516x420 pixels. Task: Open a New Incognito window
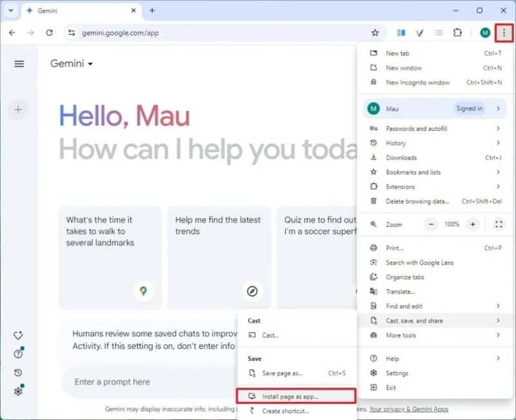tap(435, 83)
